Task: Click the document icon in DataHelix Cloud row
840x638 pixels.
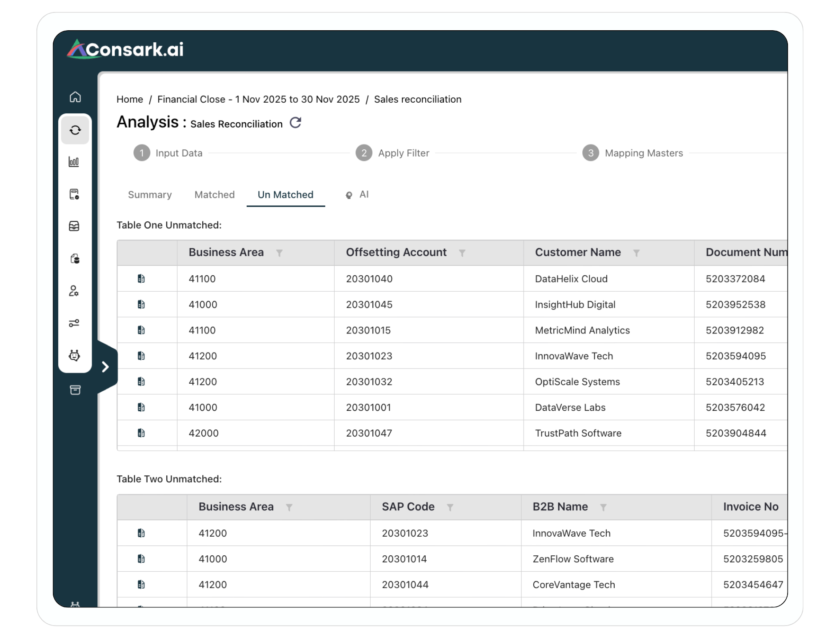Action: tap(141, 279)
